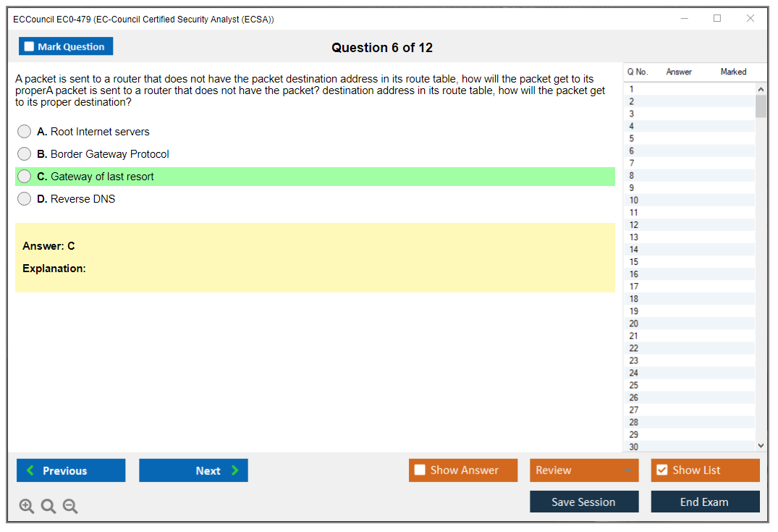Click the zoom in magnifier icon

tap(27, 507)
